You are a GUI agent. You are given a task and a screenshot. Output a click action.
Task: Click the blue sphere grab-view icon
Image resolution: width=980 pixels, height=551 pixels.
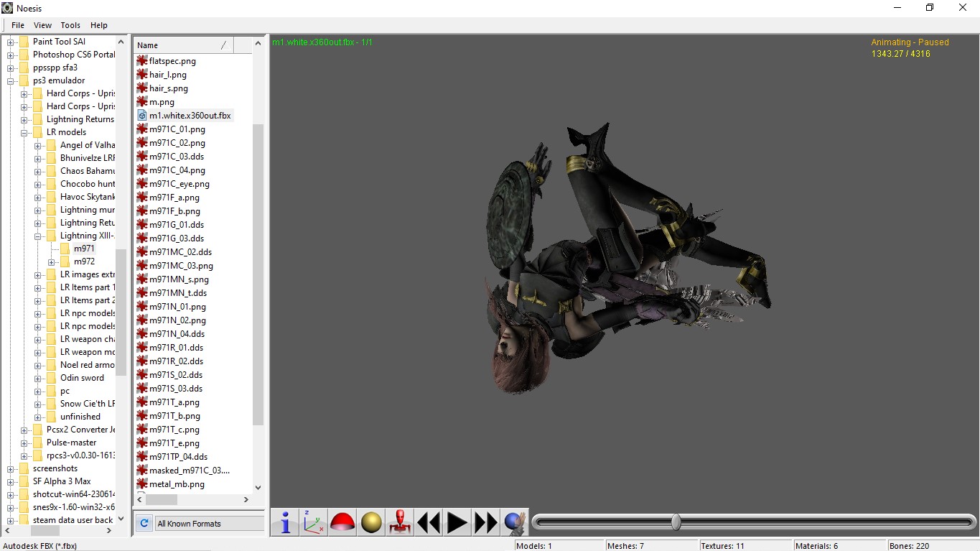coord(515,522)
